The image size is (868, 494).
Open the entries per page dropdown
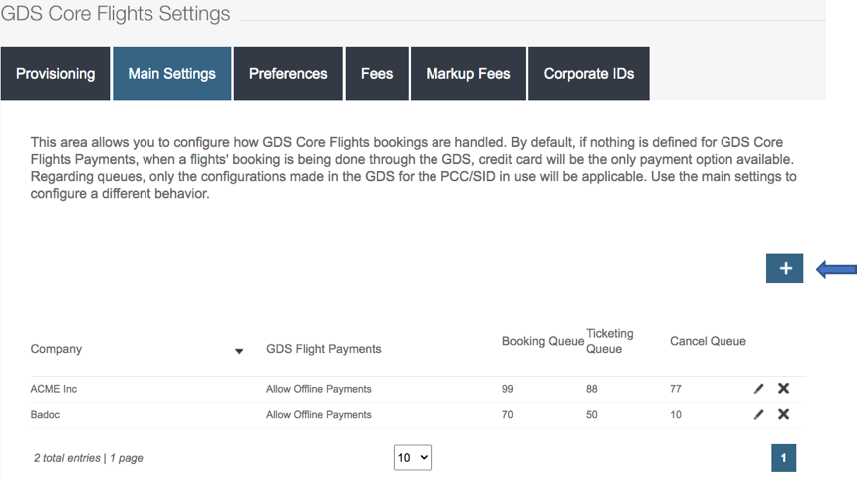pos(413,457)
